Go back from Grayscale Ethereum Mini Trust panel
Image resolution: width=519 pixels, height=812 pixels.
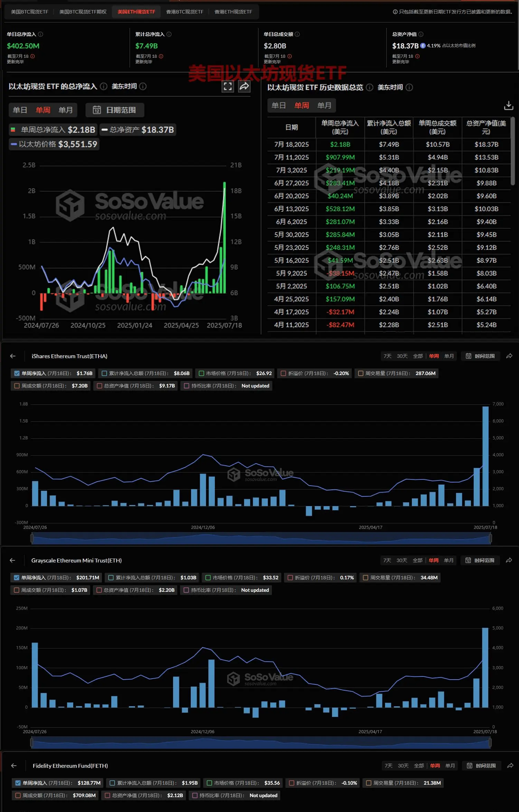(13, 560)
